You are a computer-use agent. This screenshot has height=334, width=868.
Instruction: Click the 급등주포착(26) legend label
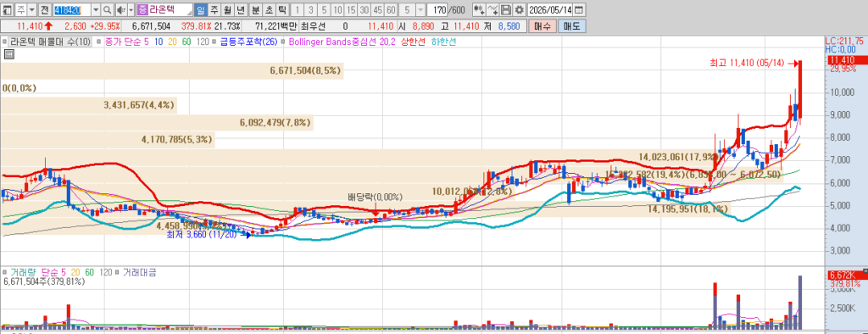pos(248,42)
